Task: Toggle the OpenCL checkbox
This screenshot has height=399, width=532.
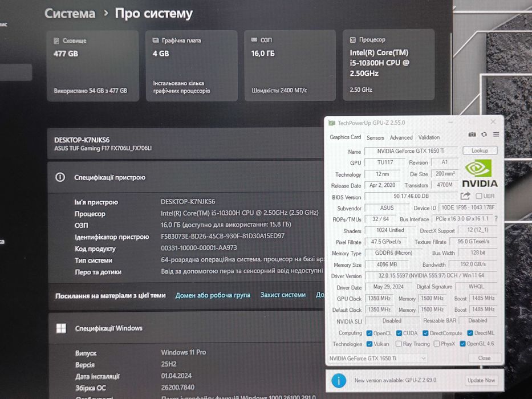Action: click(x=369, y=333)
